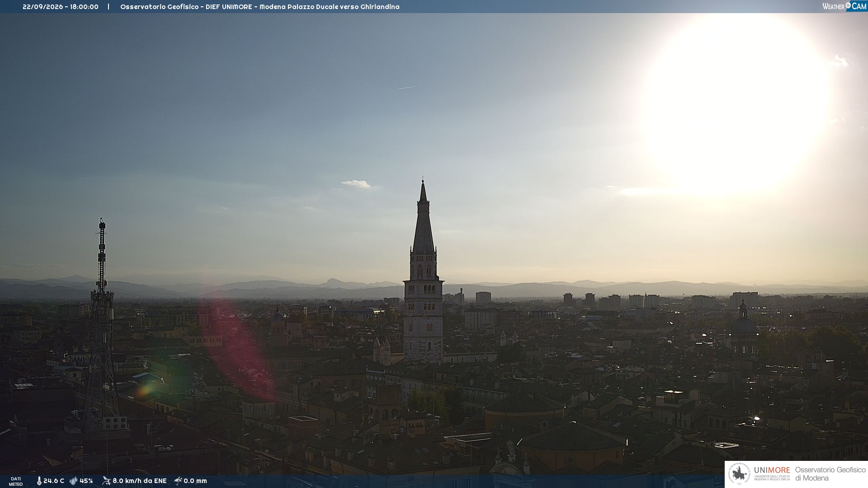Image resolution: width=868 pixels, height=488 pixels.
Task: Click the 24.6 C temperature reading
Action: [x=54, y=481]
